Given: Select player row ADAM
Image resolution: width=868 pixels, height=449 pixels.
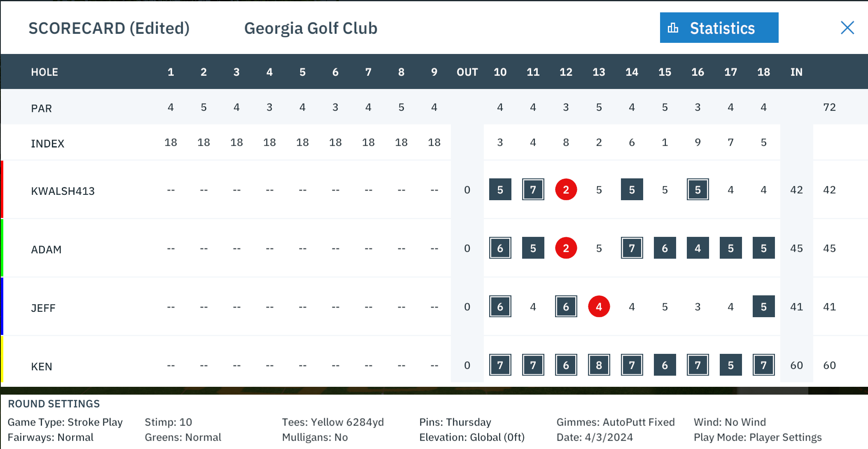Looking at the screenshot, I should pos(434,248).
